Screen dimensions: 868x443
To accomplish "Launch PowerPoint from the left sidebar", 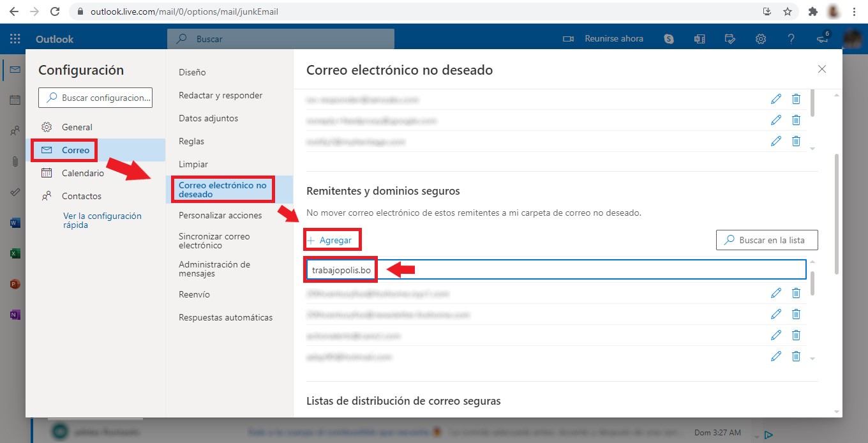I will pyautogui.click(x=15, y=284).
